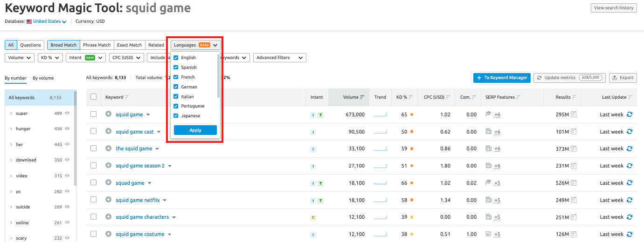
Task: Click refresh icon for squid game row
Action: (x=630, y=114)
